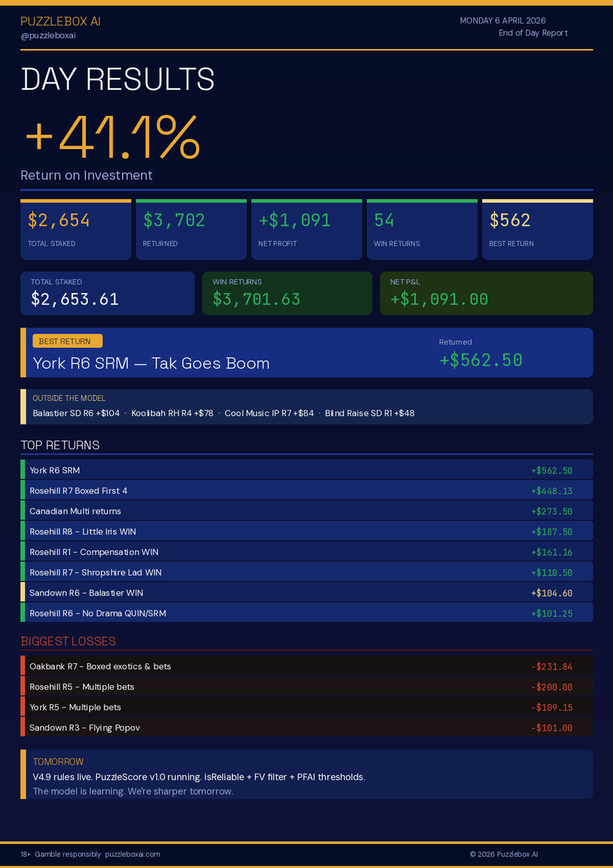This screenshot has width=613, height=868.
Task: Click the @puzzleboxai handle
Action: click(x=48, y=35)
